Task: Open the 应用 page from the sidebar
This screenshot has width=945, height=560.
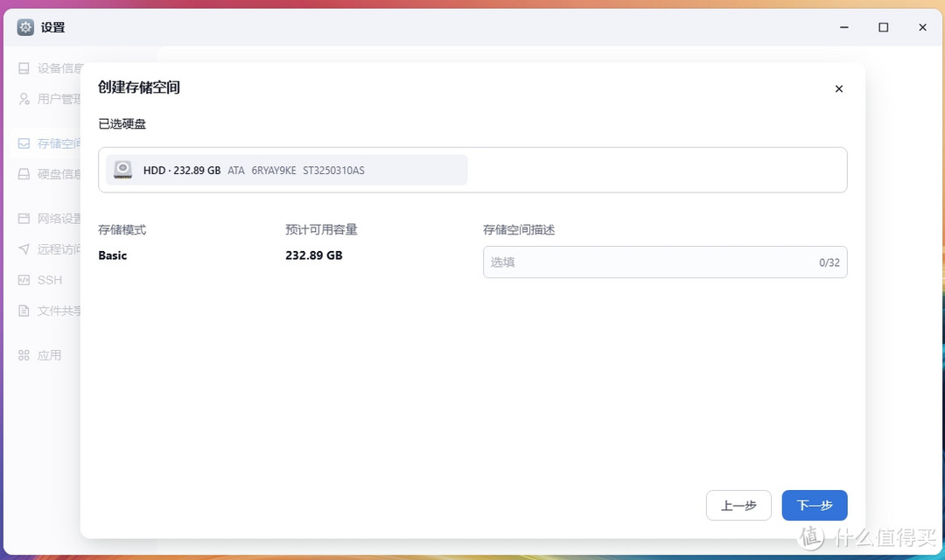Action: coord(24,354)
